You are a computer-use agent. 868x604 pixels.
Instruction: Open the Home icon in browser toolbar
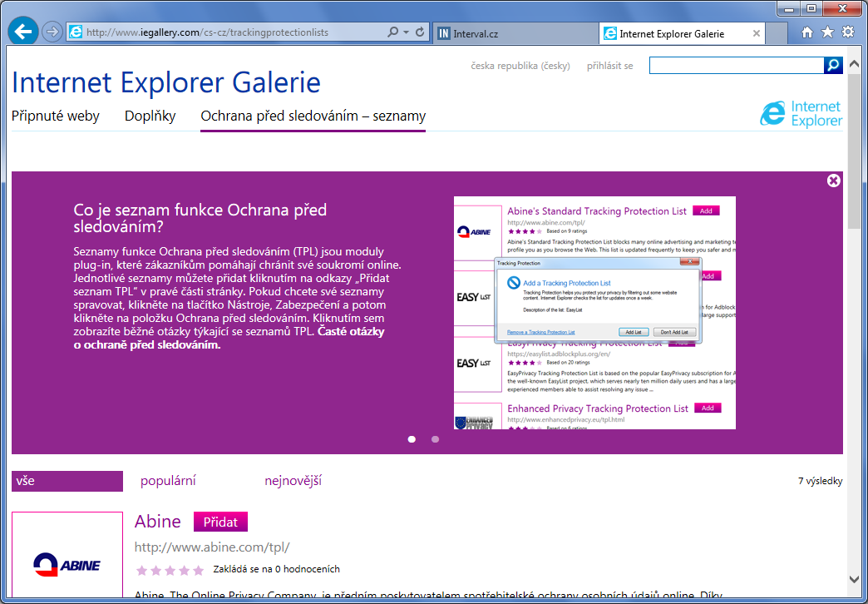click(x=807, y=32)
